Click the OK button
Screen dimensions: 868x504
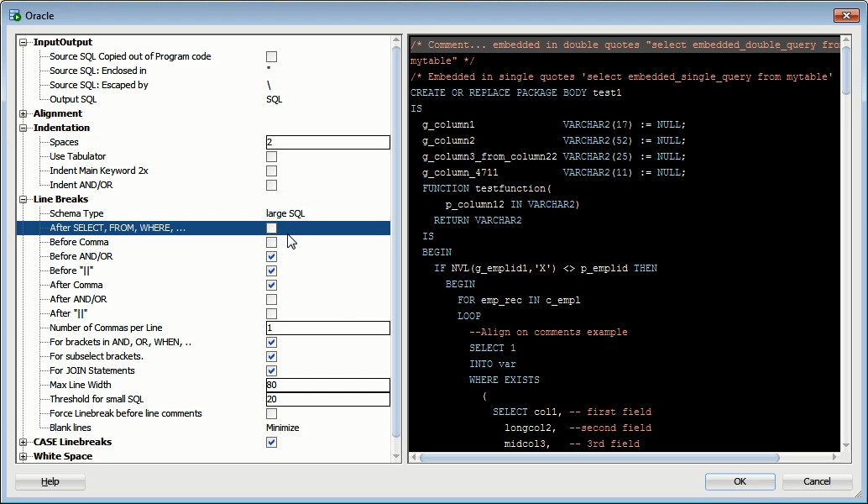(740, 481)
